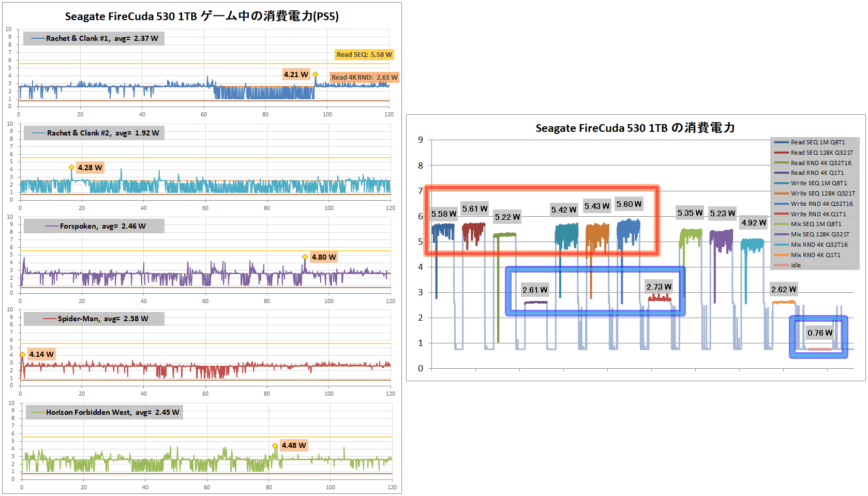The width and height of the screenshot is (868, 496).
Task: Select the Read SEQ 1M Q8T1 legend entry
Action: click(817, 142)
